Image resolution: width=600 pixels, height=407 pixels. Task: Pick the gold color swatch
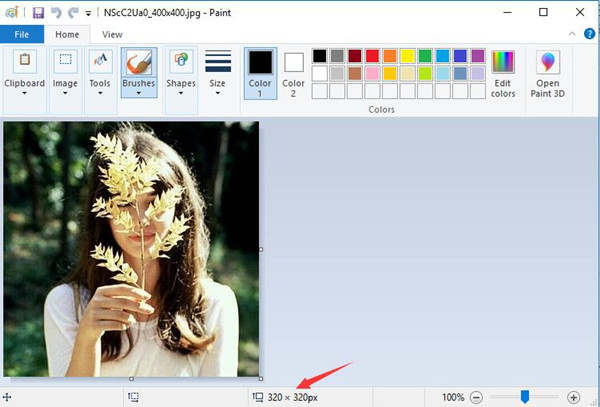click(x=390, y=73)
